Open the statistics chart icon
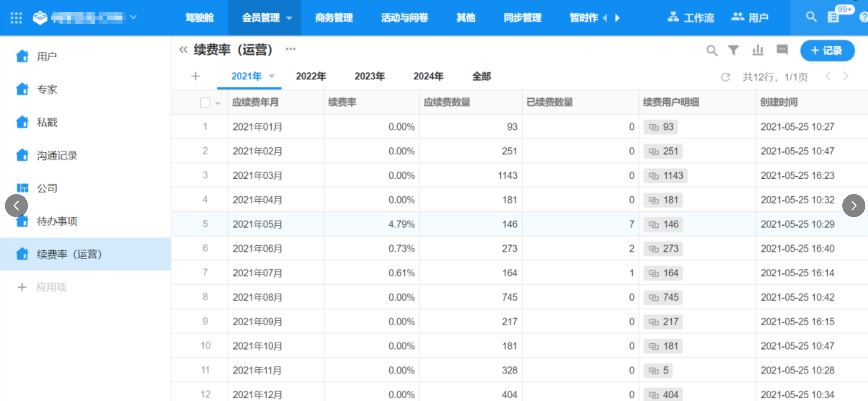Screen dimensions: 868x401 [x=757, y=50]
